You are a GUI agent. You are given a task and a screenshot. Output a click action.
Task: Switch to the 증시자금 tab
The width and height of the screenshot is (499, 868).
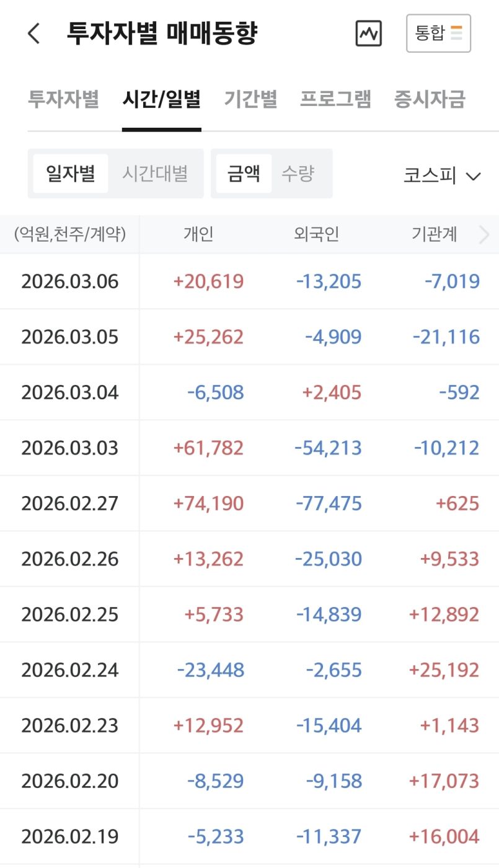[430, 99]
